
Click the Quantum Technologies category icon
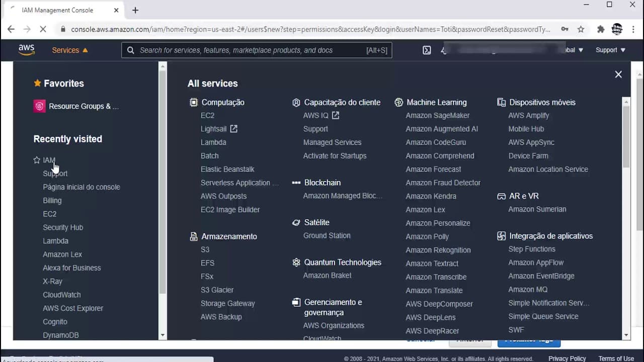point(296,262)
